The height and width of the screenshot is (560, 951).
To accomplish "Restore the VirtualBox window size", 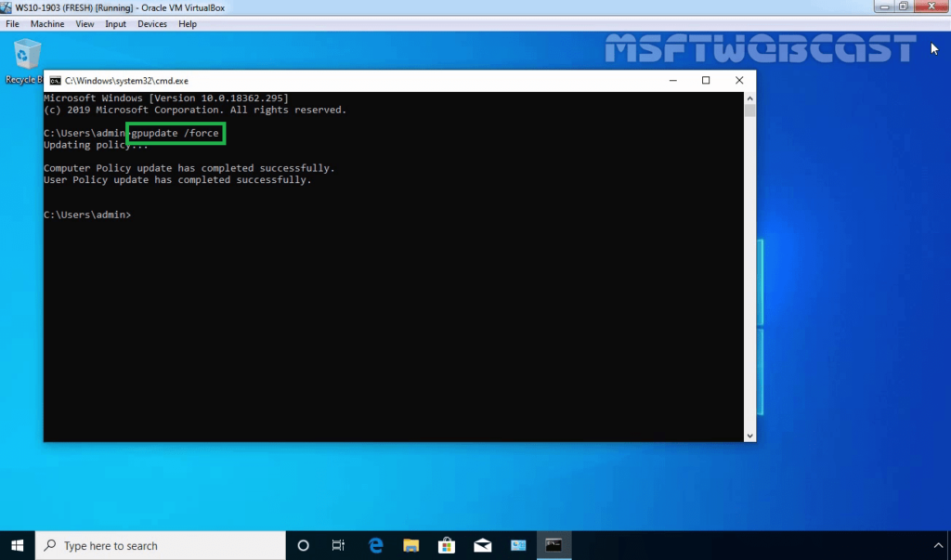I will click(903, 7).
